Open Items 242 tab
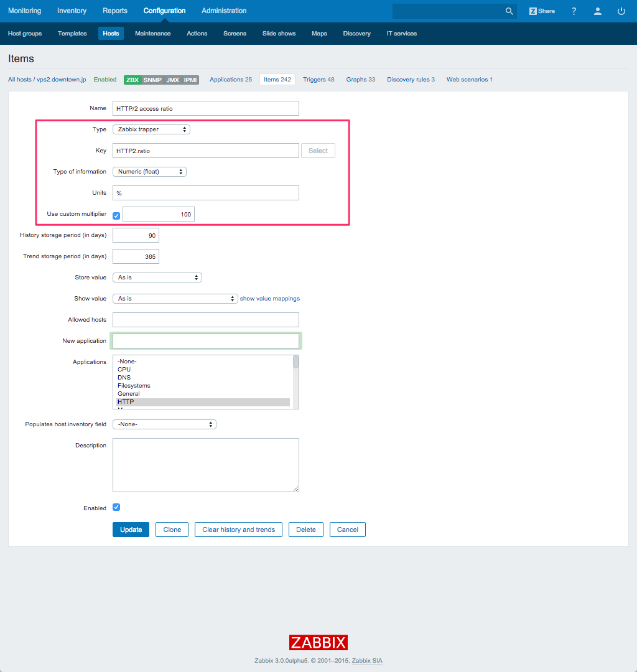Viewport: 637px width, 672px height. (x=277, y=80)
